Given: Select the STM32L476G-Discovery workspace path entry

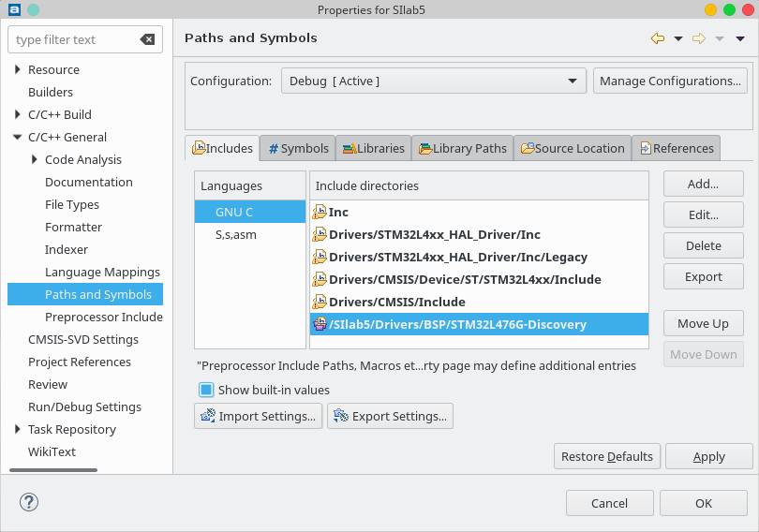Looking at the screenshot, I should coord(457,324).
